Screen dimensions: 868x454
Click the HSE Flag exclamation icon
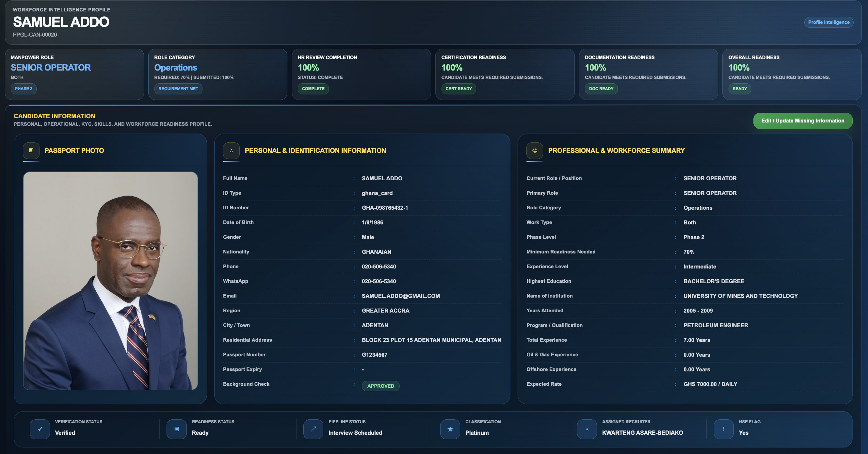pos(724,429)
